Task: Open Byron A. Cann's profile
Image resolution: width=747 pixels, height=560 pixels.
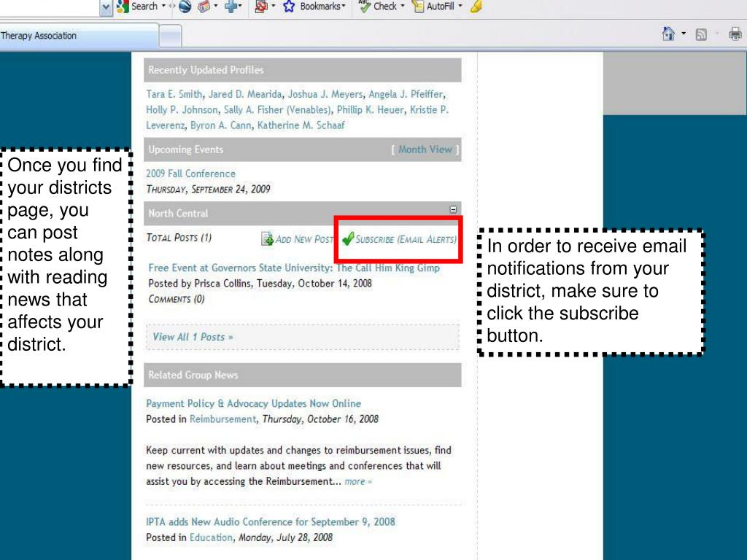Action: [220, 125]
